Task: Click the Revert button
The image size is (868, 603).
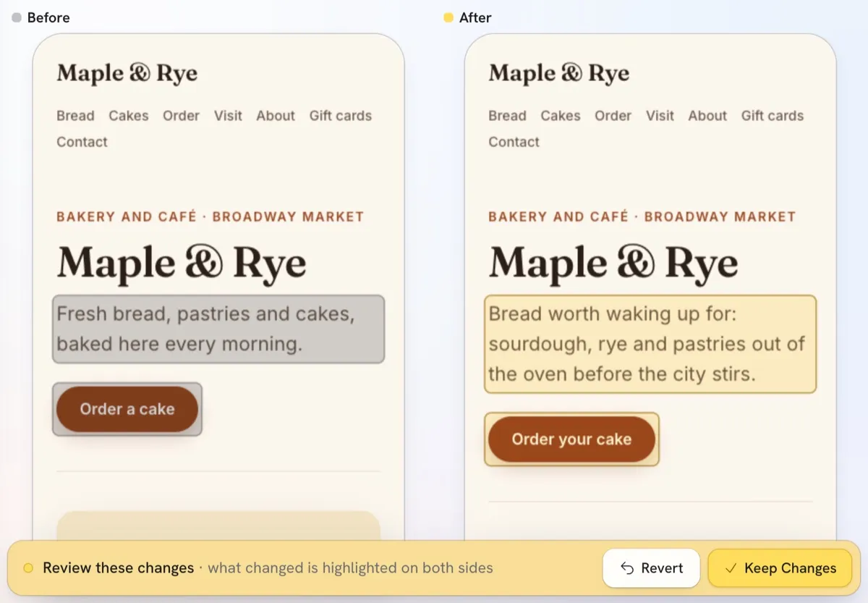Action: 651,568
